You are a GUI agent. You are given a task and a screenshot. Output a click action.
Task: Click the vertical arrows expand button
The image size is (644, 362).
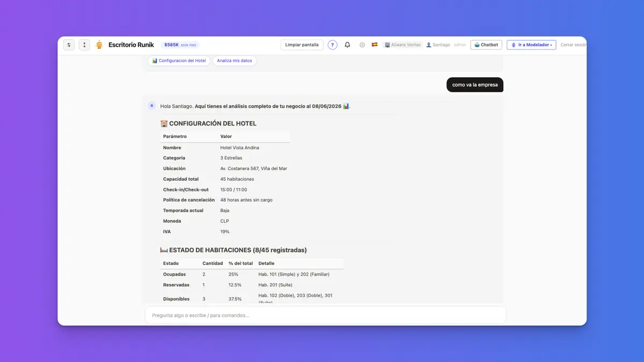pyautogui.click(x=84, y=45)
